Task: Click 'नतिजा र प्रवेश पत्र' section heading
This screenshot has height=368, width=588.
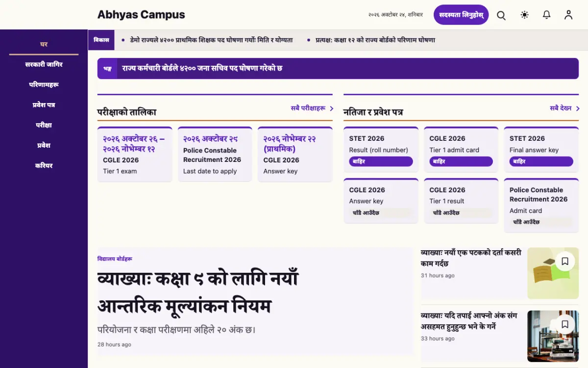Action: [x=373, y=112]
